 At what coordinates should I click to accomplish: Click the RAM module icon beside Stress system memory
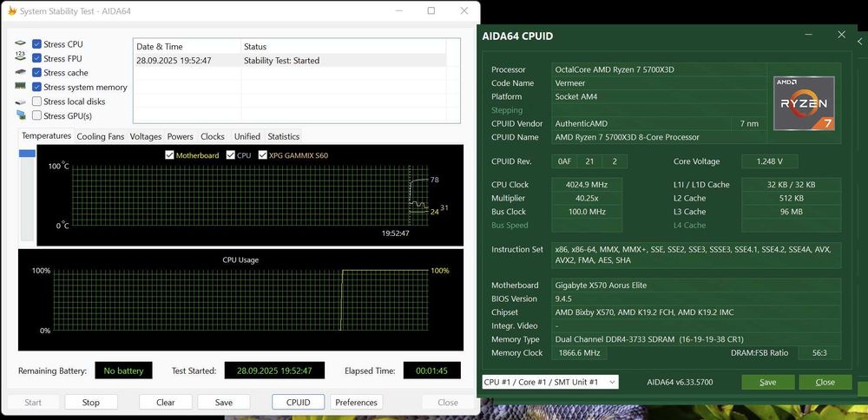(x=21, y=86)
